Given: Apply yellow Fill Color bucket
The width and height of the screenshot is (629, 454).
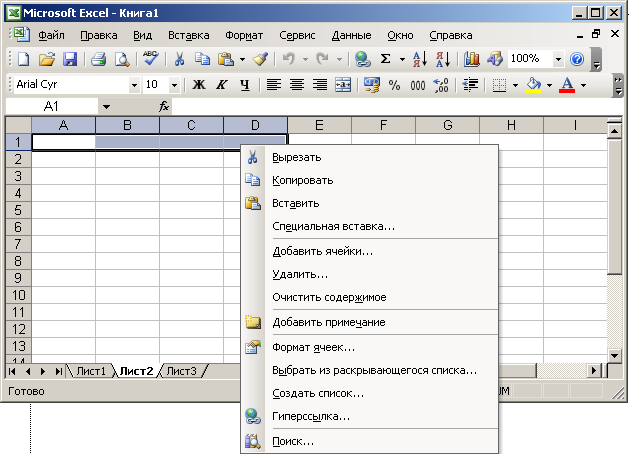Looking at the screenshot, I should 534,85.
